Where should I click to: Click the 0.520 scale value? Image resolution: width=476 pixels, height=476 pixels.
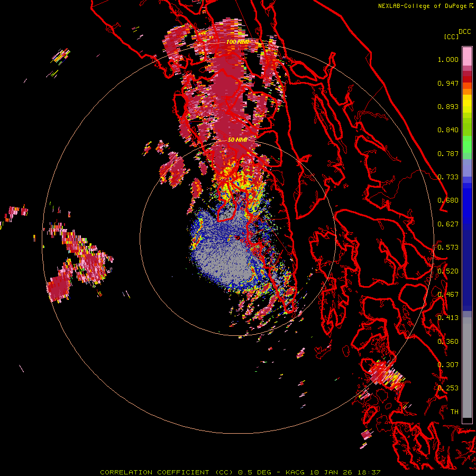[448, 271]
